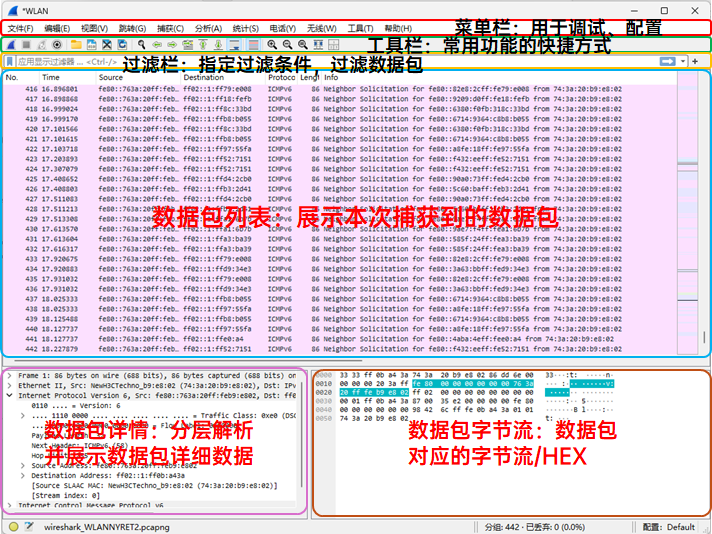Open the 无线(W) menu
Image resolution: width=712 pixels, height=534 pixels.
pyautogui.click(x=321, y=28)
